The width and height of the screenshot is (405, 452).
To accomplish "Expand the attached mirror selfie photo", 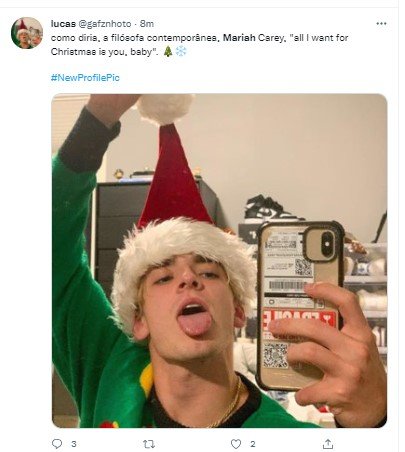I will (x=219, y=261).
